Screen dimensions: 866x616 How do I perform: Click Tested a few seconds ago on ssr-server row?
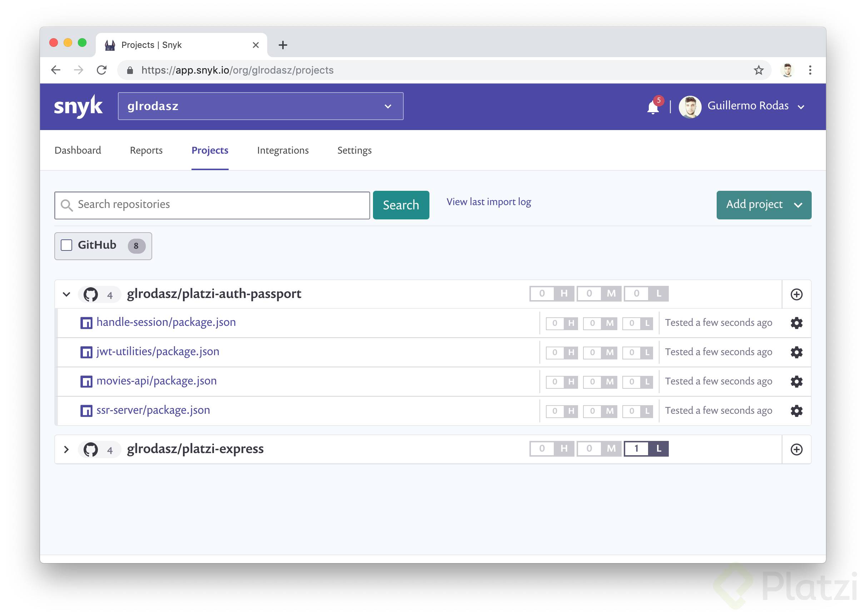(718, 411)
